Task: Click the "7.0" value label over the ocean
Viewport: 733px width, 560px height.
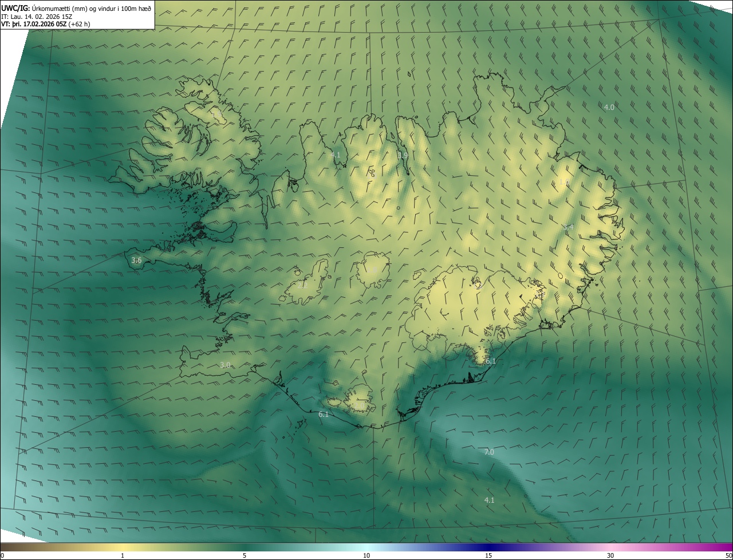Action: [x=489, y=452]
